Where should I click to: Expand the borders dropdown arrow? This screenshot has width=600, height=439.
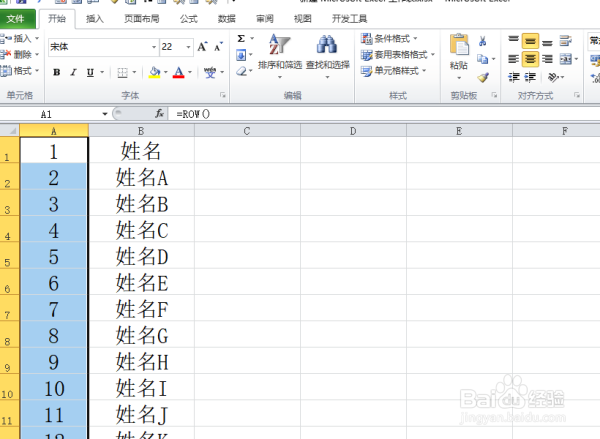(134, 72)
